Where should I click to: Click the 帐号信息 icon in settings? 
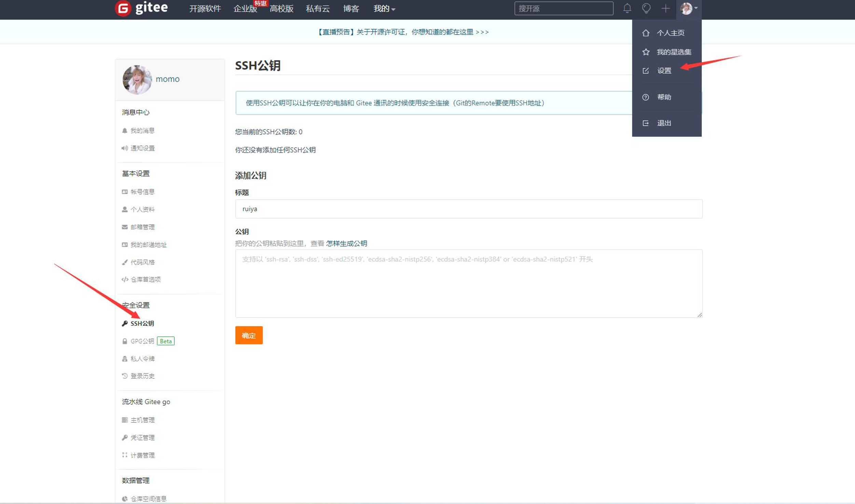pyautogui.click(x=125, y=192)
